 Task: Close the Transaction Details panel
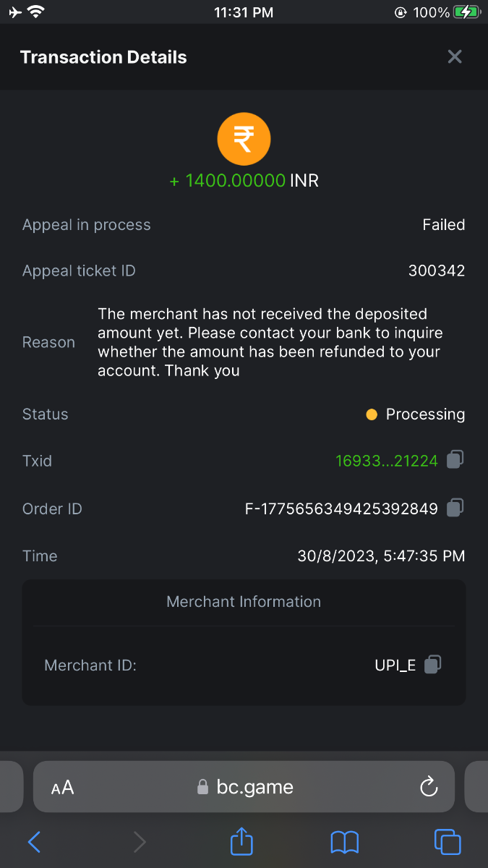[x=454, y=57]
